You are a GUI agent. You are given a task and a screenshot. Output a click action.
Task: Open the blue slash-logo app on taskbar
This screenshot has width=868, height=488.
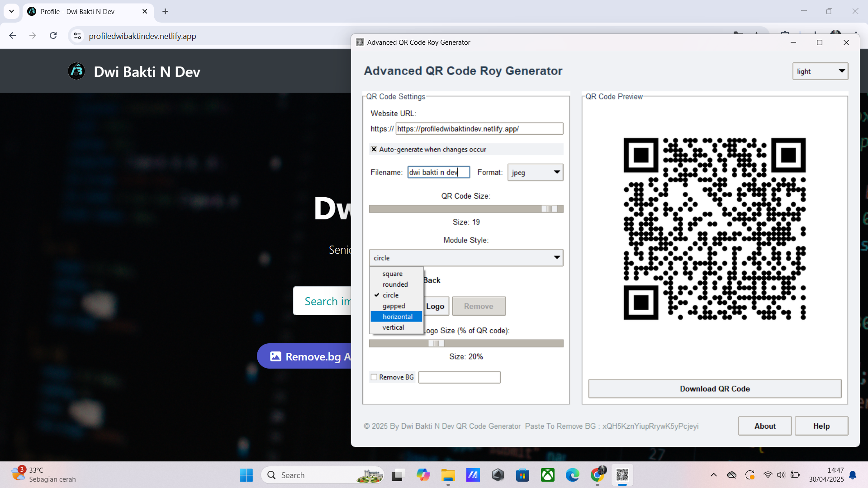pos(473,475)
